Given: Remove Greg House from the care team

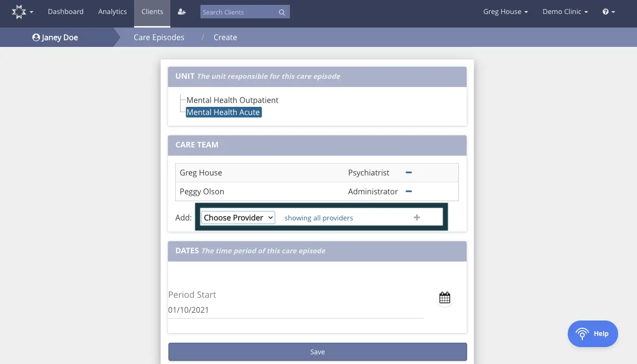Looking at the screenshot, I should [x=409, y=173].
